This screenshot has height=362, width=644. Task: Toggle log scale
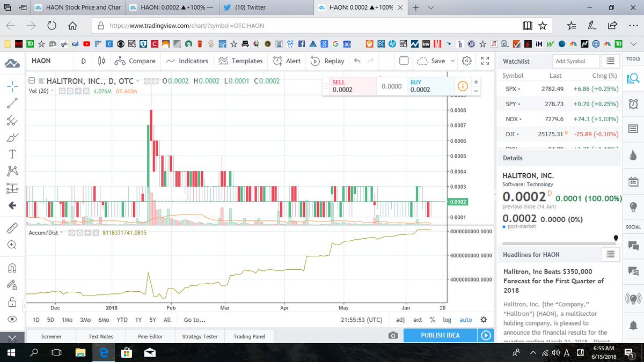pos(447,320)
